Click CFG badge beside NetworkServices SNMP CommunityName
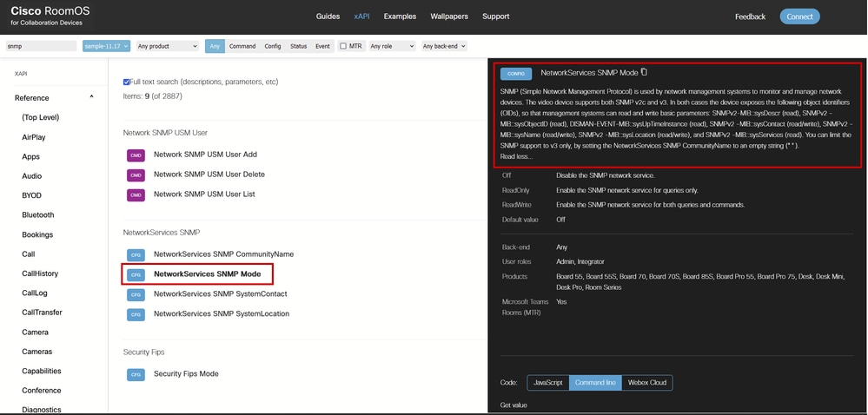The width and height of the screenshot is (868, 415). coord(136,255)
